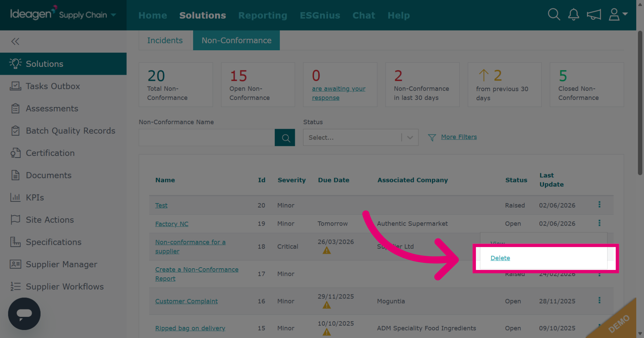Click the KPIs bar chart icon
The height and width of the screenshot is (338, 644).
coord(15,198)
